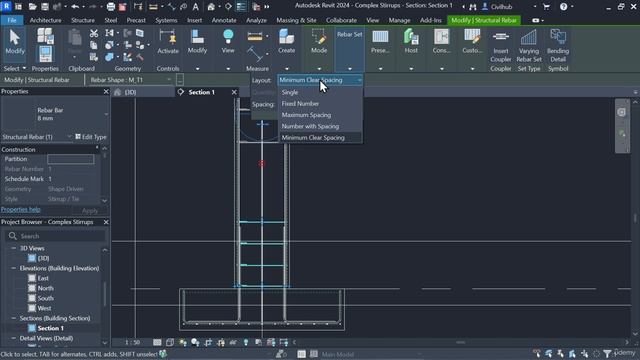Toggle Visual Style in view control bar
Screen dimensions: 640x360
[x=170, y=342]
